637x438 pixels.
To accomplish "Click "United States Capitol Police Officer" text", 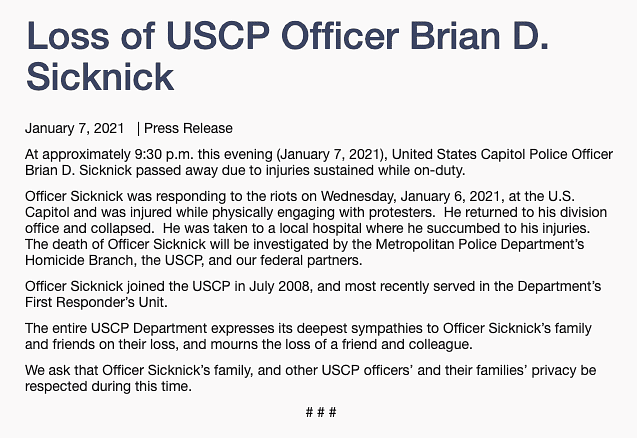I will [502, 154].
